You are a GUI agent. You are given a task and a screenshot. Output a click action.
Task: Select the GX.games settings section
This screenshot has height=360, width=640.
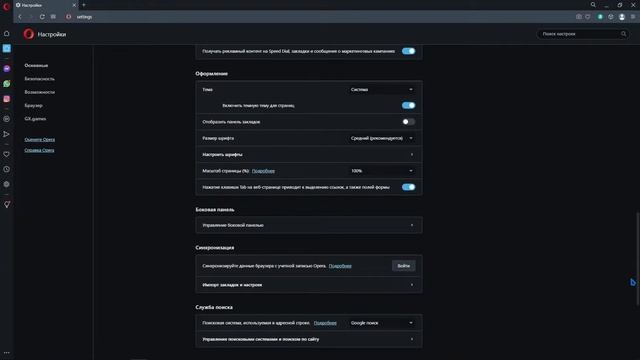coord(35,119)
